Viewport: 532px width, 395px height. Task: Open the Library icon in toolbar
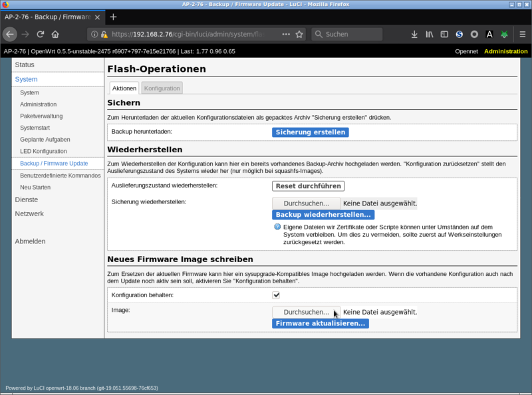point(429,35)
